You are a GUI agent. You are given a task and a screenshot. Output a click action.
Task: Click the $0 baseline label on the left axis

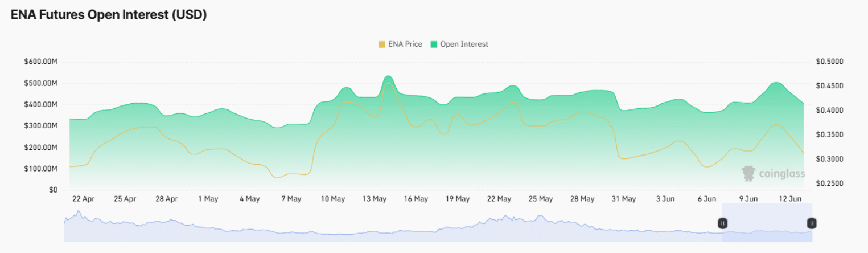pyautogui.click(x=52, y=190)
